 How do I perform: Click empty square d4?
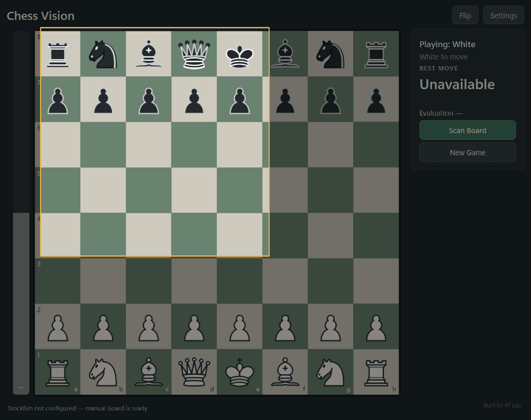point(194,236)
